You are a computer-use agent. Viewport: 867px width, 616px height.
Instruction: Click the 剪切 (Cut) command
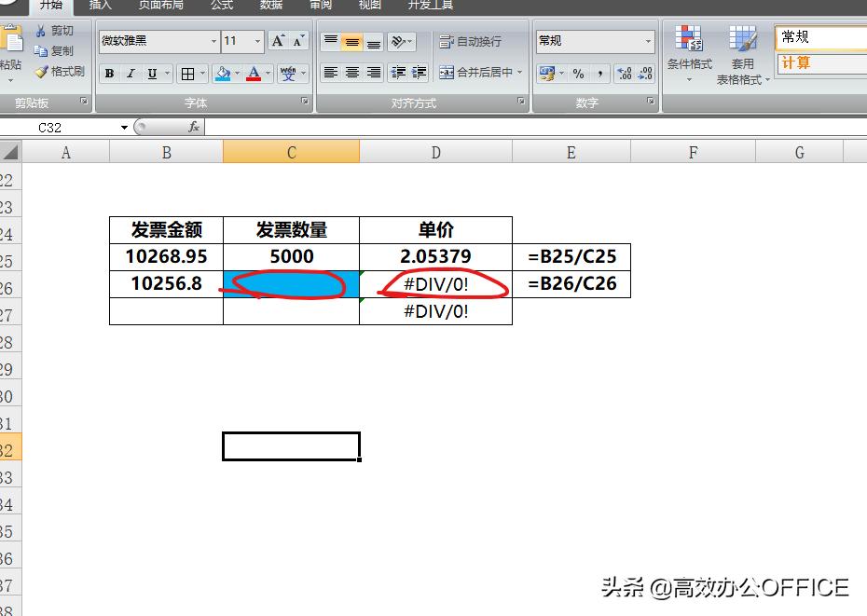point(58,30)
